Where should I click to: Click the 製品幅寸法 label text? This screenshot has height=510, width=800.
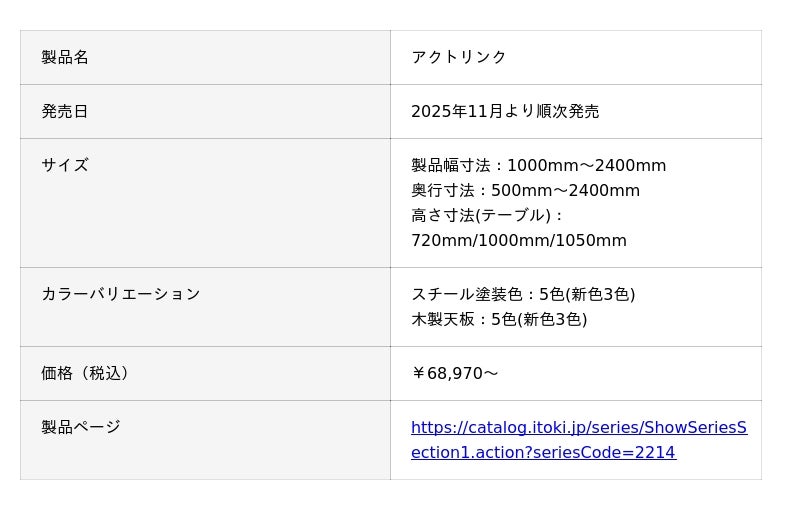pos(453,166)
